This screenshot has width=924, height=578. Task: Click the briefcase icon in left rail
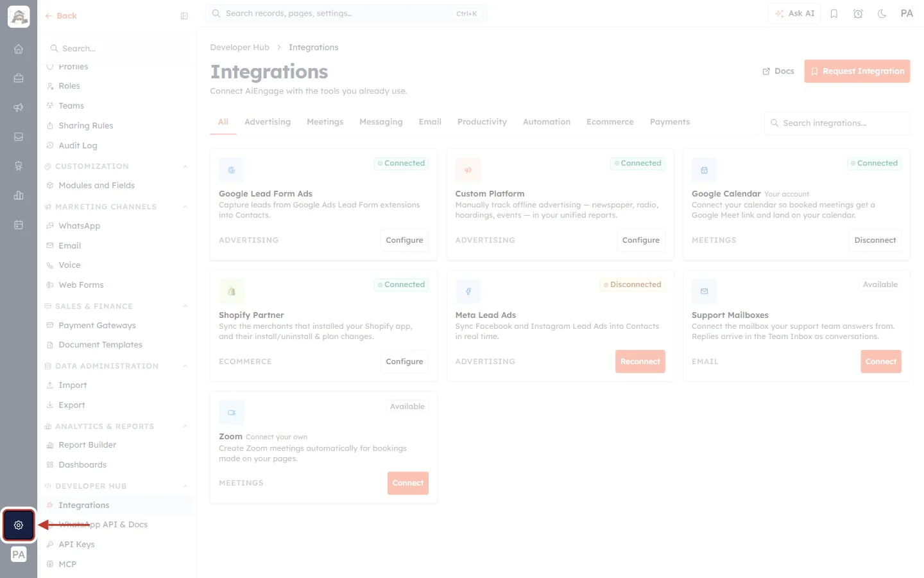tap(19, 78)
